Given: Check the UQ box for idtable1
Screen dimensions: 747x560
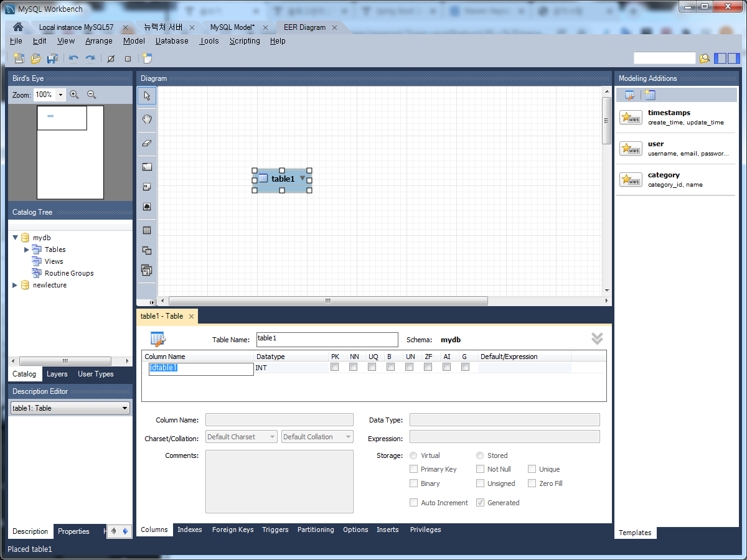Looking at the screenshot, I should [x=372, y=367].
